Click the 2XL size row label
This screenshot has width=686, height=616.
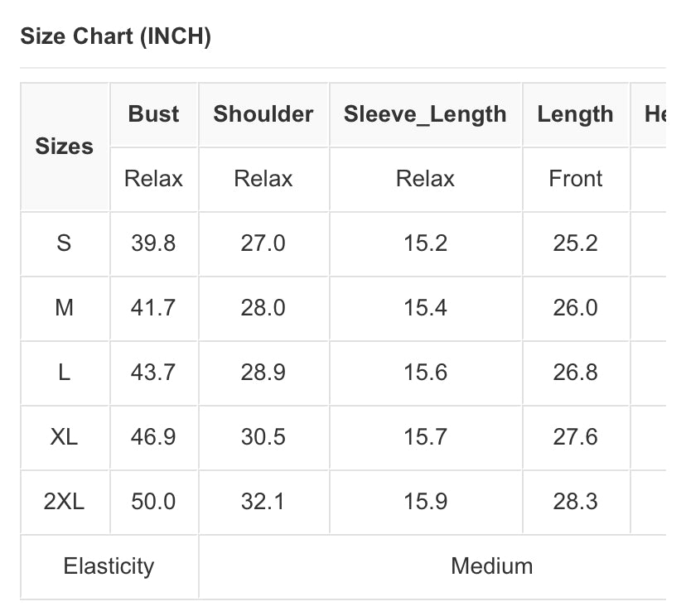(65, 502)
